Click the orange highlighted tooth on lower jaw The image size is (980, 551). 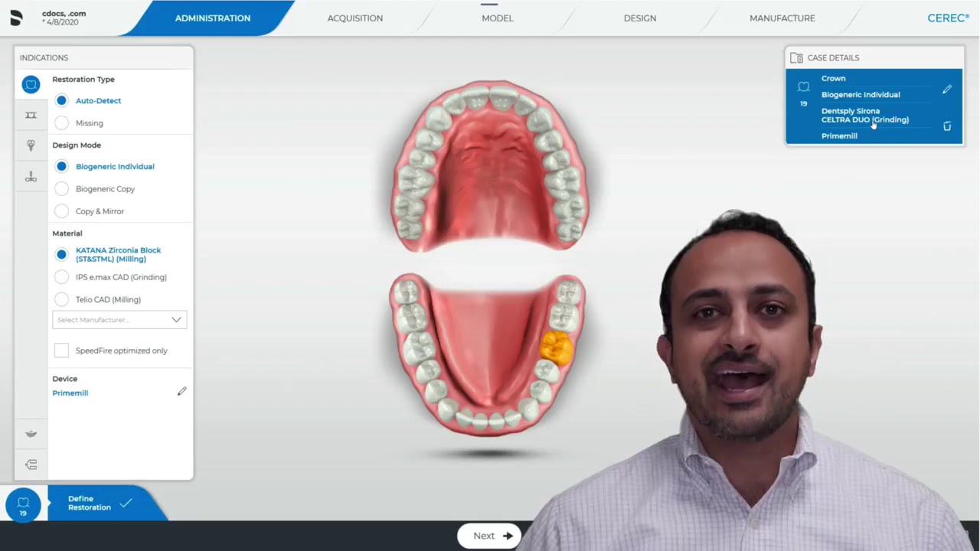click(557, 347)
